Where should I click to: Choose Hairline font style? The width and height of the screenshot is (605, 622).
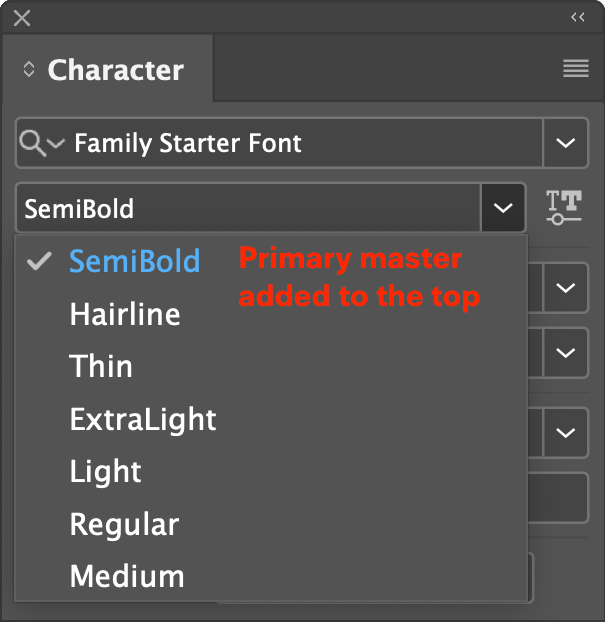coord(125,314)
